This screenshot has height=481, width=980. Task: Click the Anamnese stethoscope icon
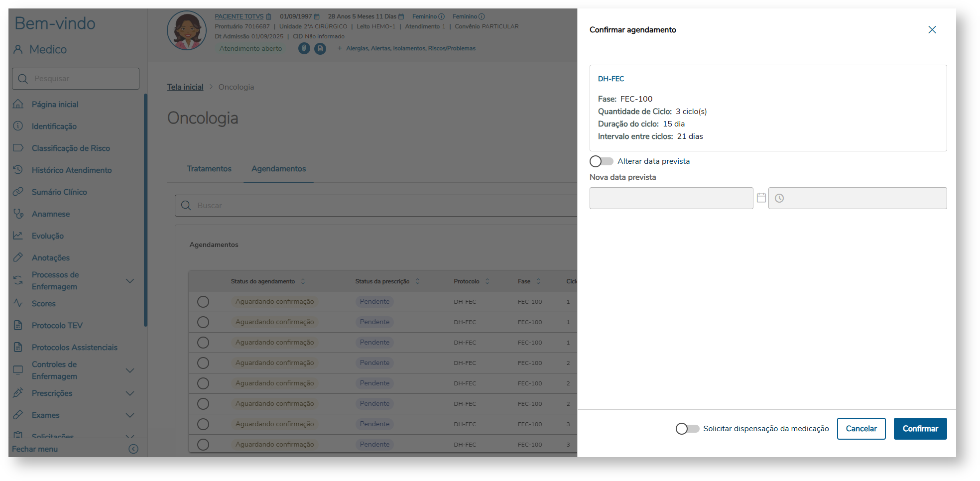click(x=18, y=214)
